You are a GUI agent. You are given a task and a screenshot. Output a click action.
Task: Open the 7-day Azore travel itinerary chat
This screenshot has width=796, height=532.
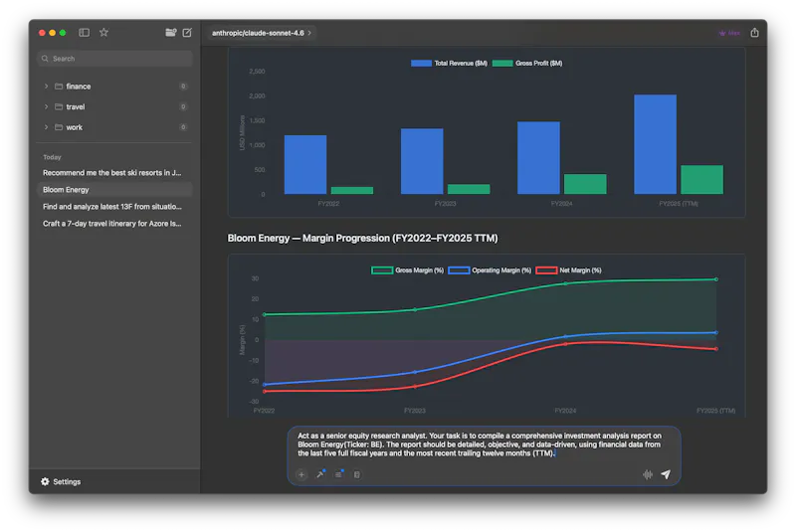point(115,223)
